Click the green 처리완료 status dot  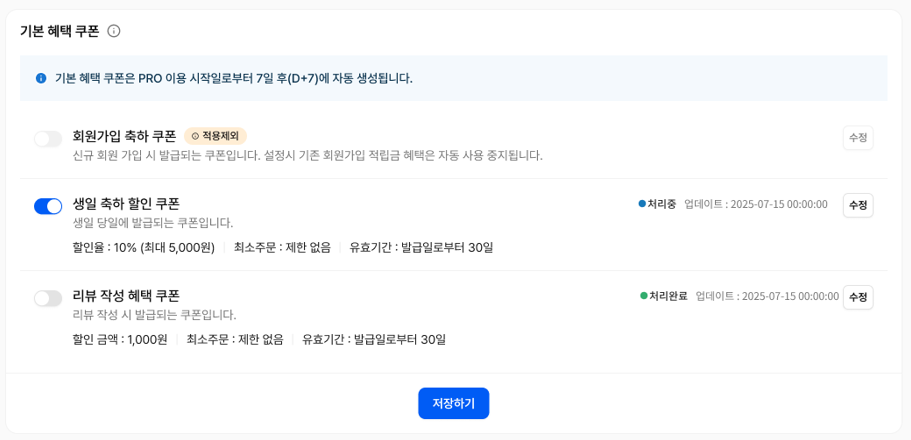644,296
